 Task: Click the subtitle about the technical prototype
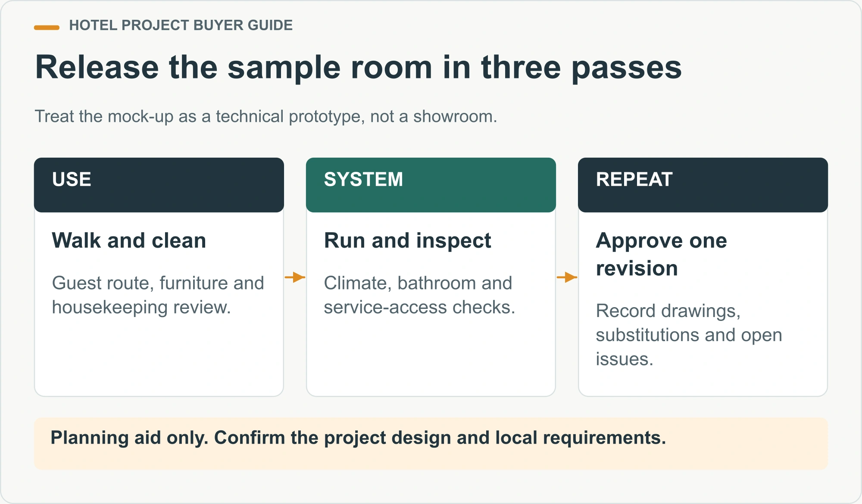pos(266,116)
